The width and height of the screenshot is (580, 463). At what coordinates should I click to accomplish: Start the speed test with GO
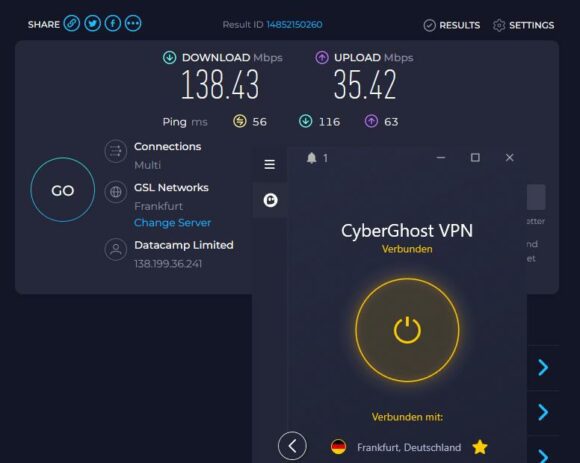click(63, 190)
